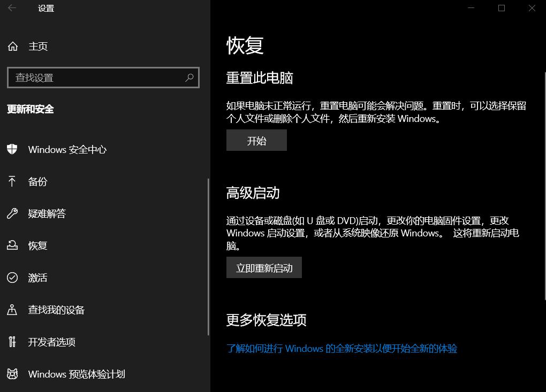Open the clean install Windows link
This screenshot has width=546, height=392.
tap(343, 348)
